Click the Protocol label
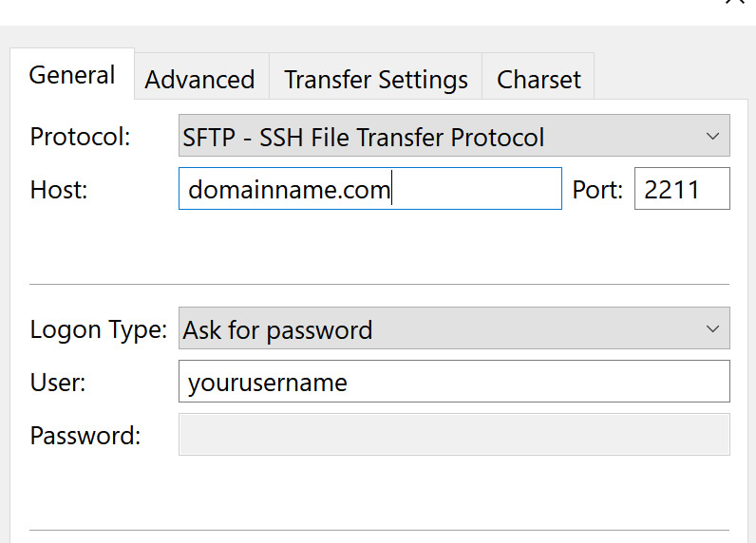The image size is (756, 543). [x=80, y=137]
